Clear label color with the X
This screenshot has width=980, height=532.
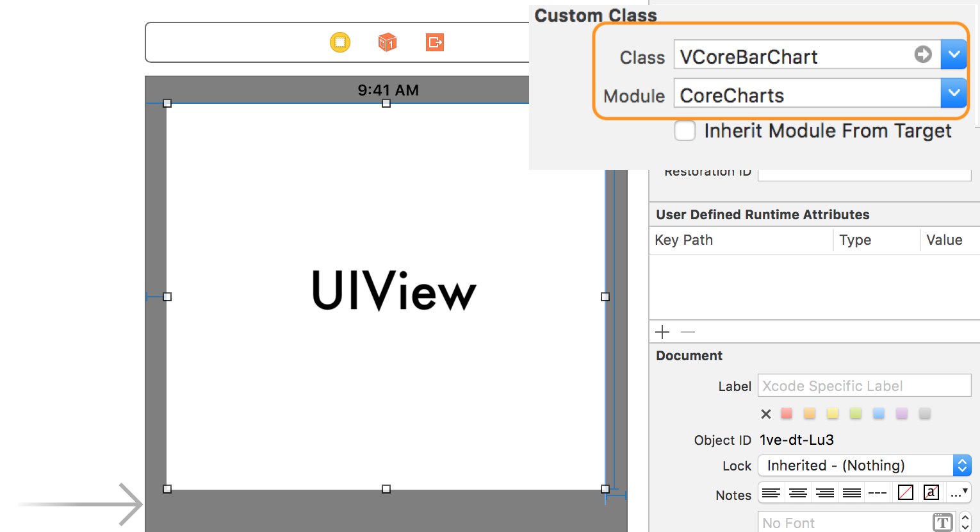(765, 414)
